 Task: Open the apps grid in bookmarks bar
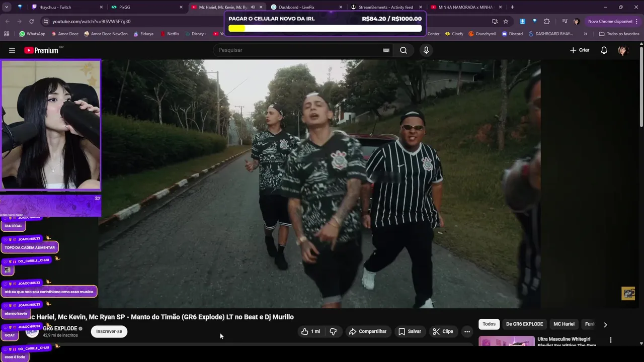click(x=7, y=34)
